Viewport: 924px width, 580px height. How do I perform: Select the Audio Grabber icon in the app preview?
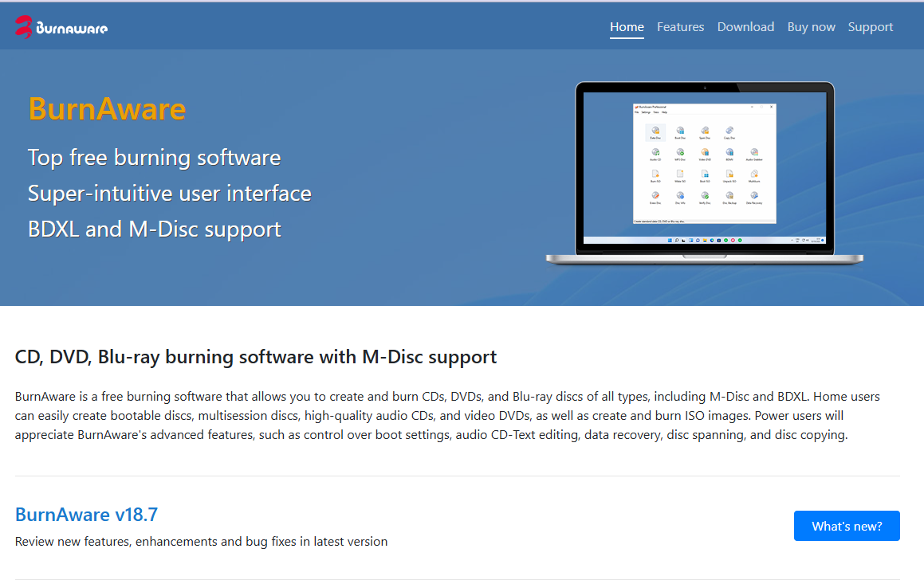point(753,153)
